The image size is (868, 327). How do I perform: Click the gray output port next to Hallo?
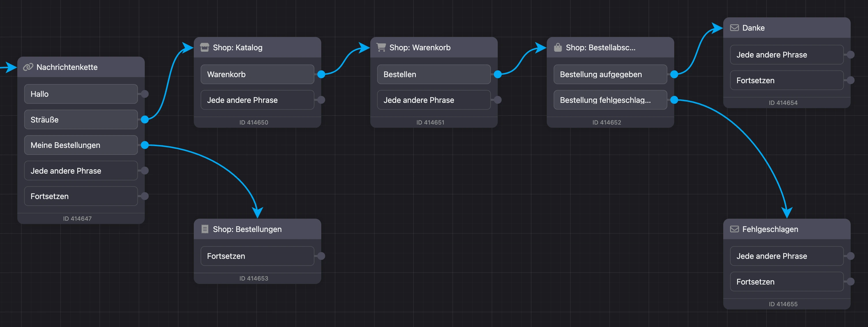145,94
